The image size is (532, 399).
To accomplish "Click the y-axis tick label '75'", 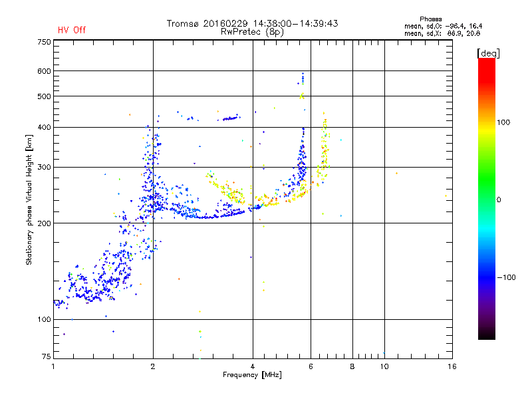I will [47, 356].
